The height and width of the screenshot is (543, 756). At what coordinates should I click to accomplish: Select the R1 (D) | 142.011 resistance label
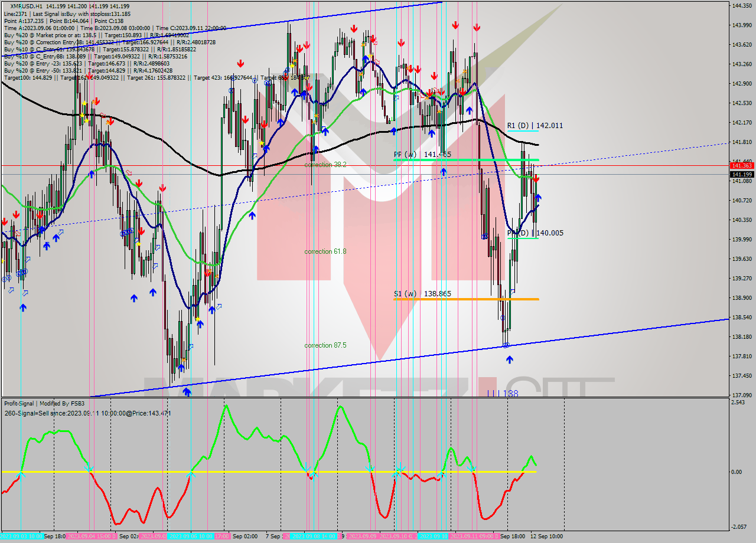click(535, 126)
